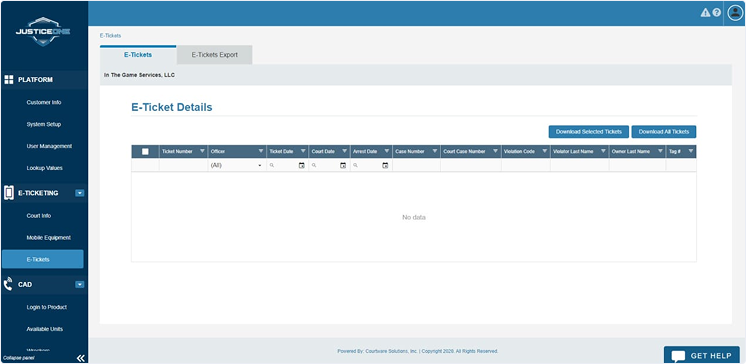
Task: Click the Download Selected Tickets button
Action: coord(589,132)
